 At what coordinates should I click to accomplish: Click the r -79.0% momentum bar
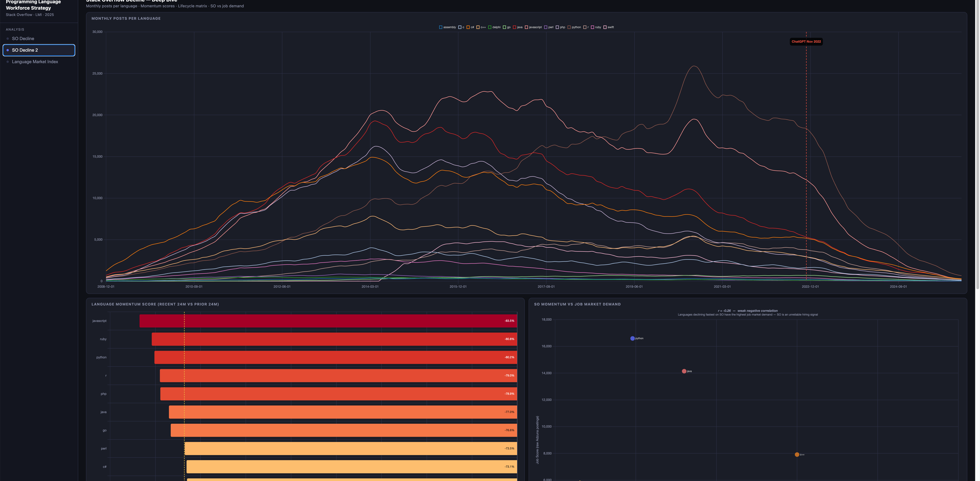click(x=339, y=376)
